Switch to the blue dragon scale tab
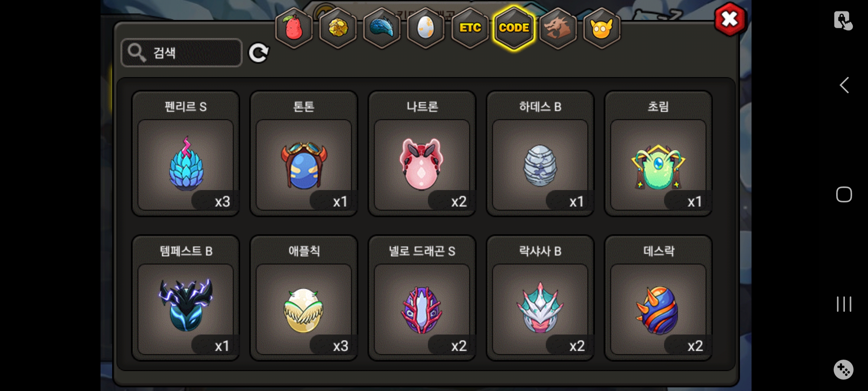Viewport: 868px width, 391px height. 382,28
